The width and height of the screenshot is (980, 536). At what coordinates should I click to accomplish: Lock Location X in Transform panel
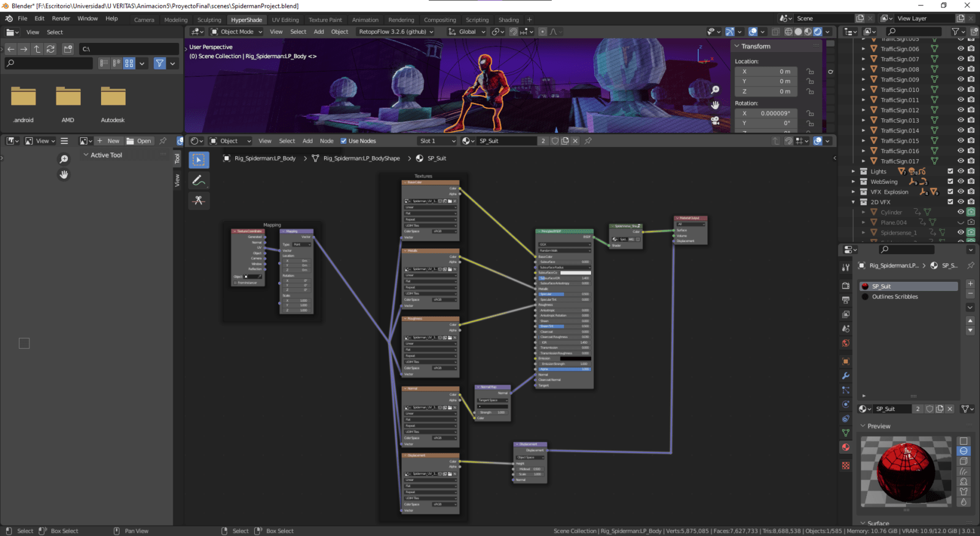coord(810,72)
